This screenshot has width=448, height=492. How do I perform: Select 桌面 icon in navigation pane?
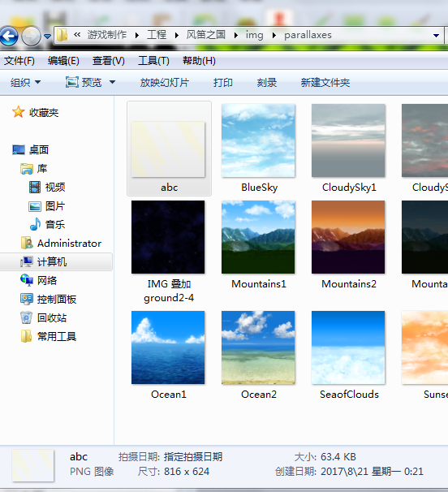pos(19,149)
